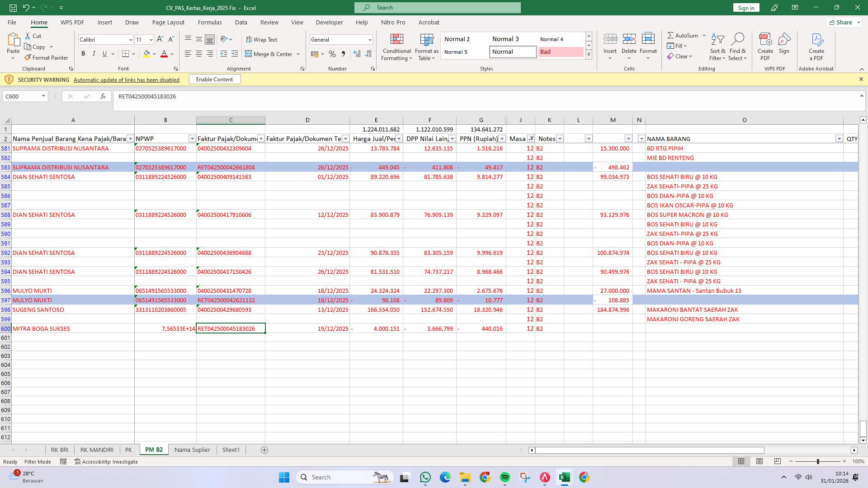
Task: Click the Enable Content button
Action: click(x=214, y=79)
